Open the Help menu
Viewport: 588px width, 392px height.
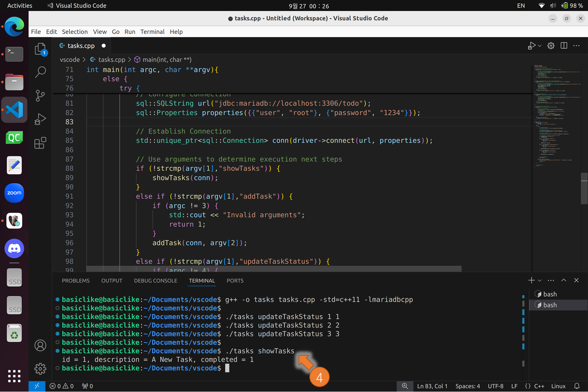[x=176, y=32]
